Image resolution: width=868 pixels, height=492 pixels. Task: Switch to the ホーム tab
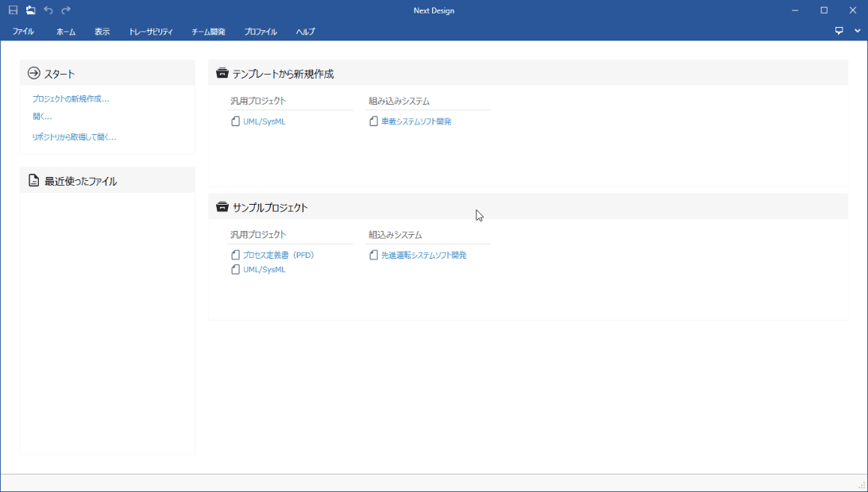pos(66,32)
